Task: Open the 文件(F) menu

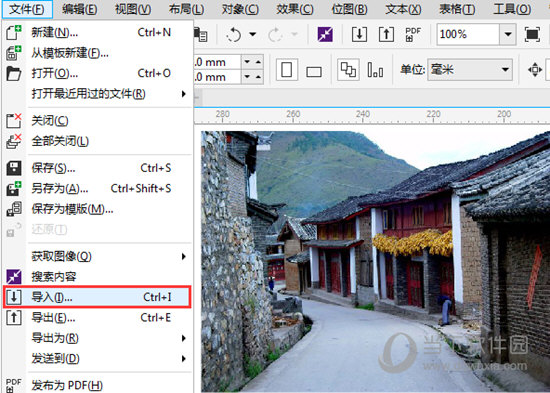Action: 27,9
